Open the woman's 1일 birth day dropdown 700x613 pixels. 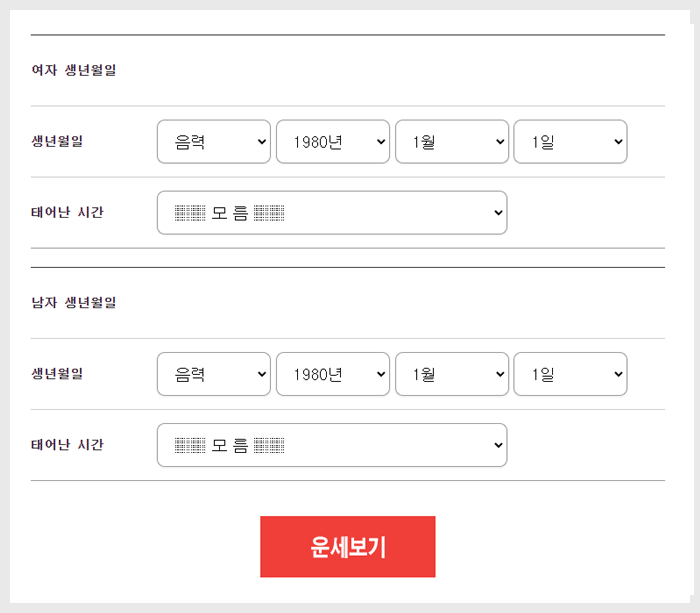[571, 142]
